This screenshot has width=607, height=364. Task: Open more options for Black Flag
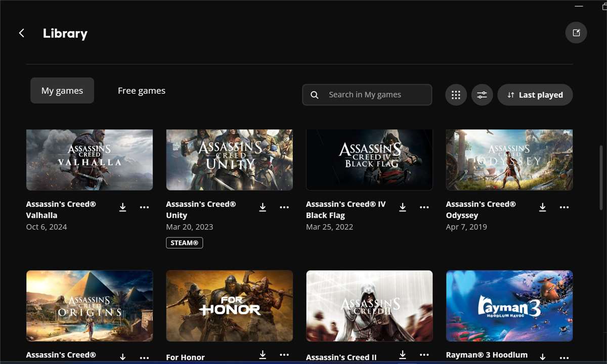[x=424, y=207]
